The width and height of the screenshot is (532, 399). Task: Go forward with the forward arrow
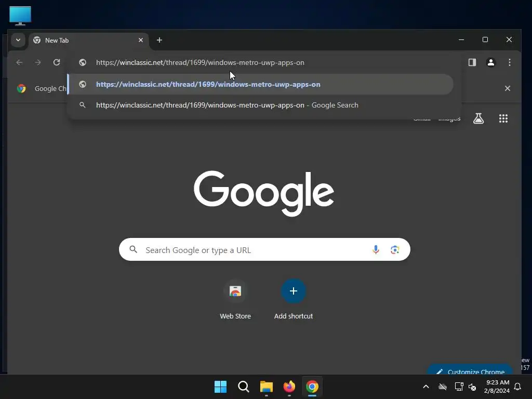38,62
